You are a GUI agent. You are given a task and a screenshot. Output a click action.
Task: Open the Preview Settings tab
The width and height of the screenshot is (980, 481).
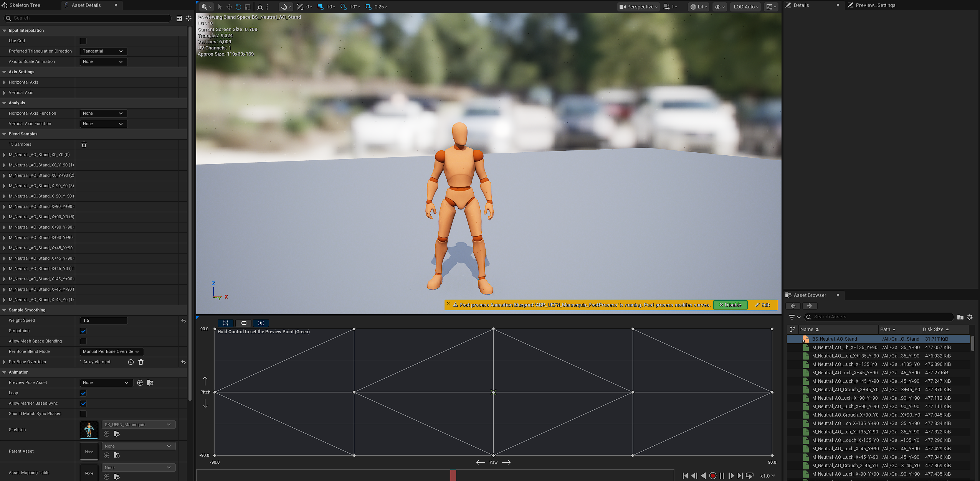point(875,5)
